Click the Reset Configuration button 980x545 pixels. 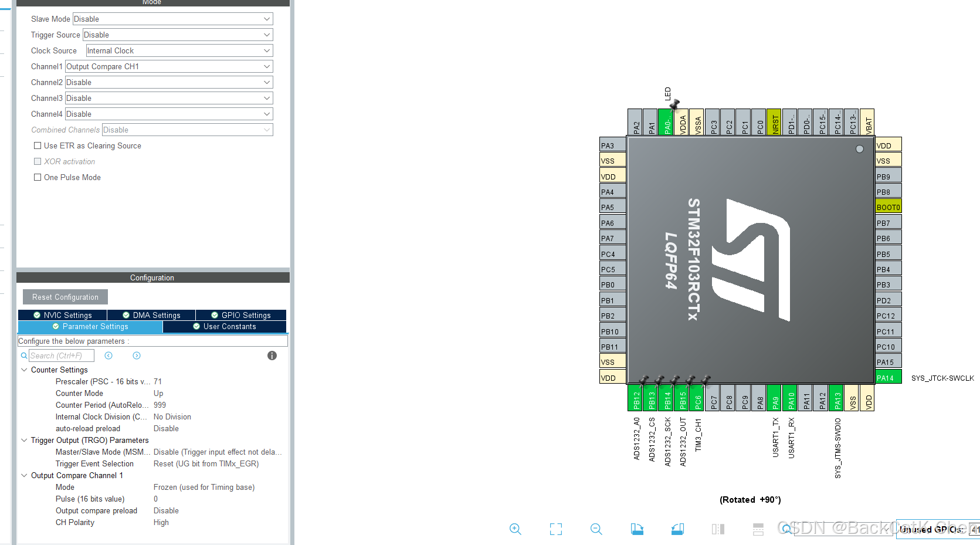point(66,297)
